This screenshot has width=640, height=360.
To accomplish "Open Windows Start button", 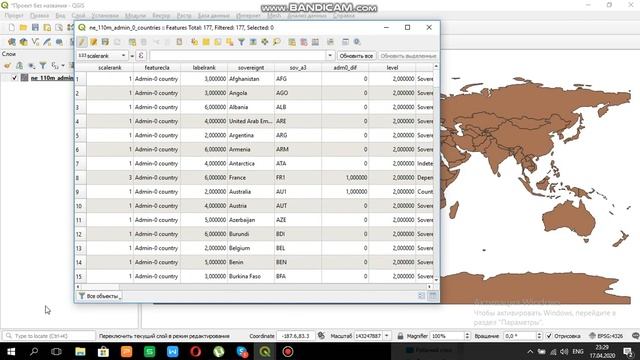I will pos(11,351).
